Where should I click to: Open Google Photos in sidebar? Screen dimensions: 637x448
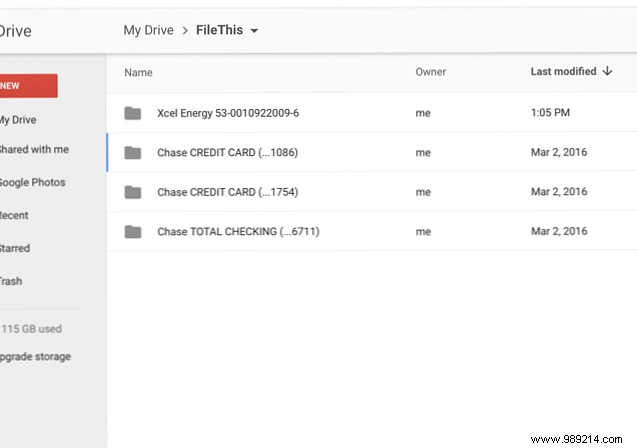click(32, 182)
